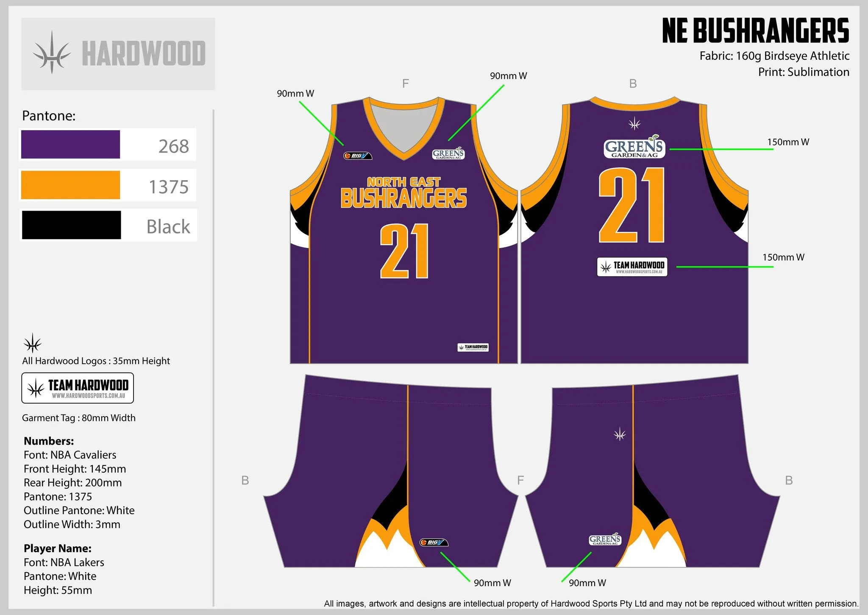Click the small Team Hardwood tag on jersey front hem

[473, 348]
